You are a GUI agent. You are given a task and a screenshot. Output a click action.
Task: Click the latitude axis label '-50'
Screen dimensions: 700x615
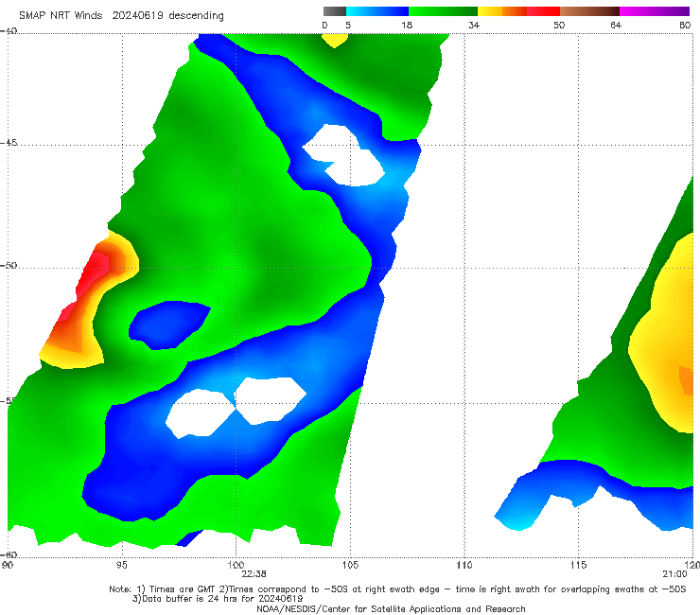[x=9, y=266]
